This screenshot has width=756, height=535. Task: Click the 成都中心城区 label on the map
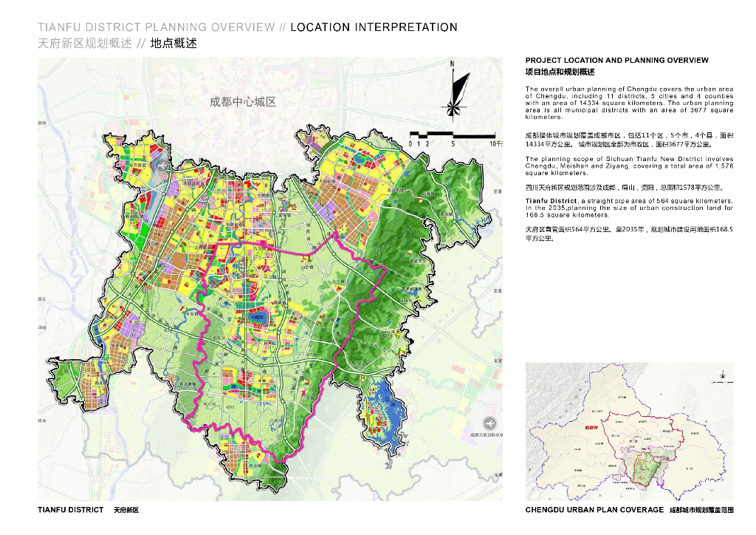pos(243,102)
